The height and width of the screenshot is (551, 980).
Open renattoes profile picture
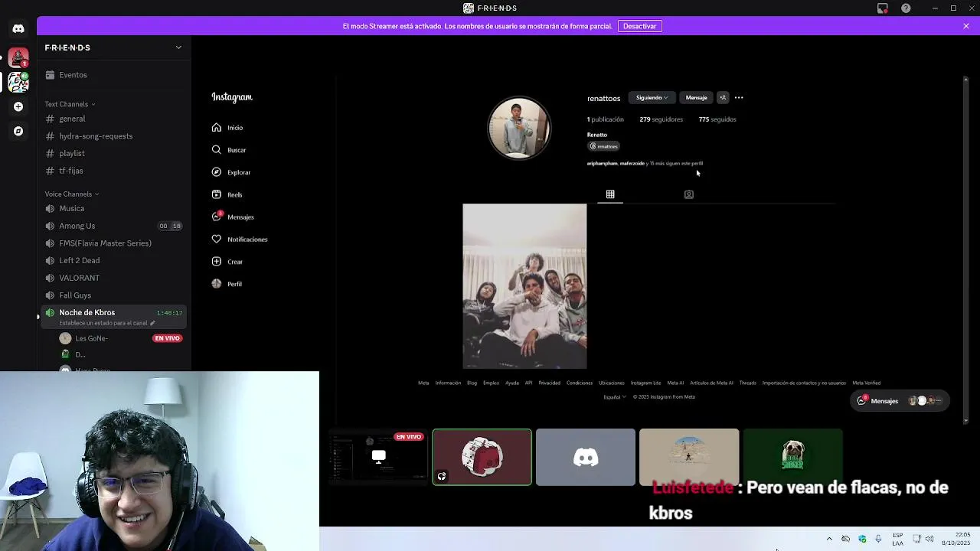(x=519, y=128)
